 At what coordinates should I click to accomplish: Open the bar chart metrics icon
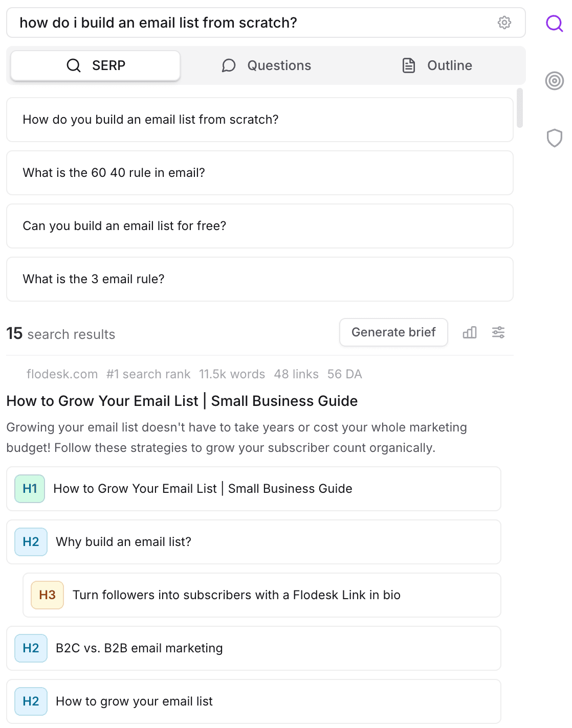[469, 332]
